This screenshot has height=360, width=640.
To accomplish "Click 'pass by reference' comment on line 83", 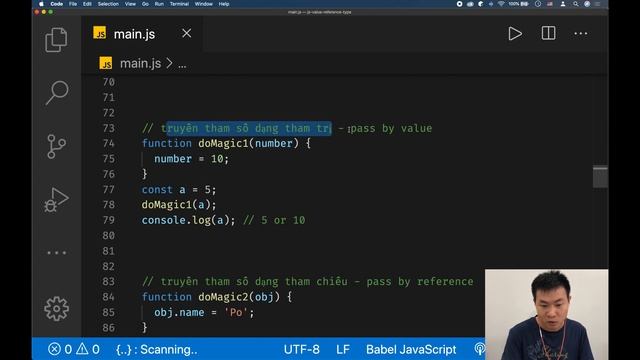I will [x=420, y=282].
